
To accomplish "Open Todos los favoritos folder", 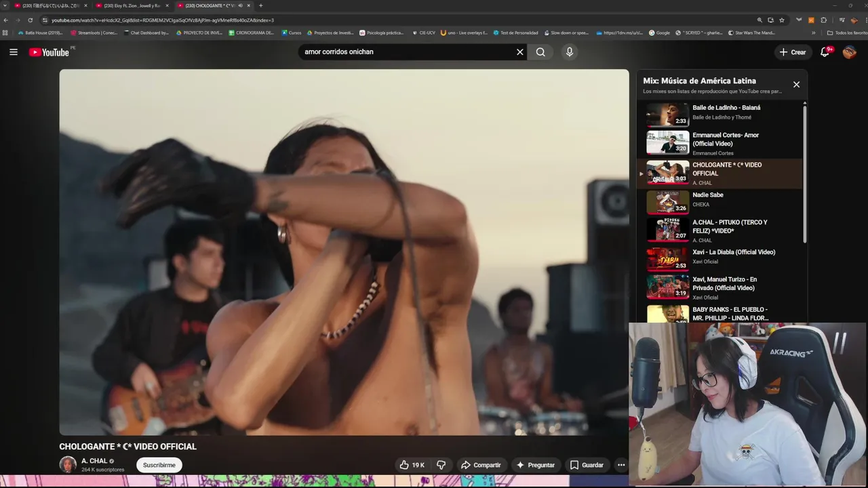I will coord(847,33).
